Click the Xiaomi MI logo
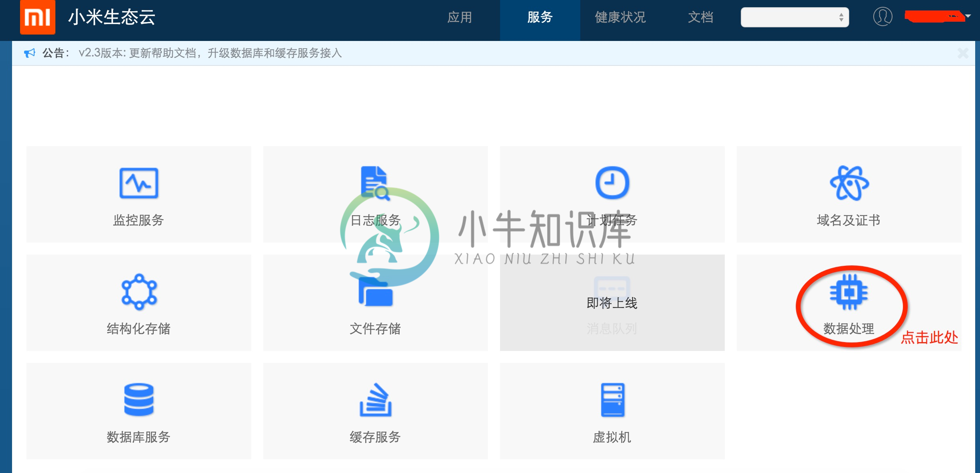 [x=38, y=17]
